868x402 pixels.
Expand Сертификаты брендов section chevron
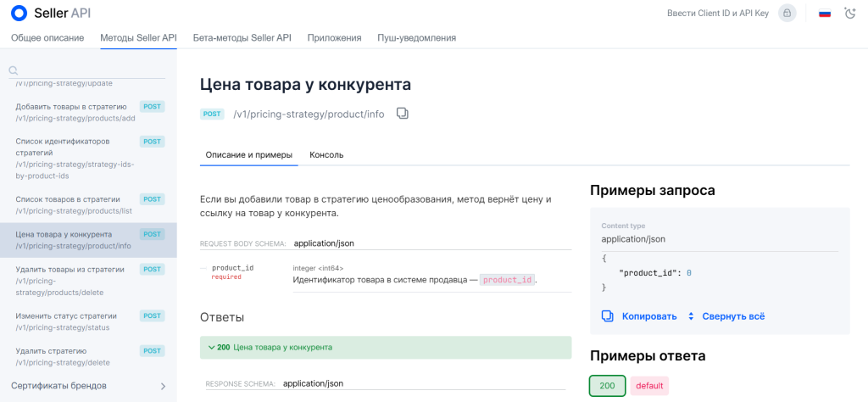[163, 386]
